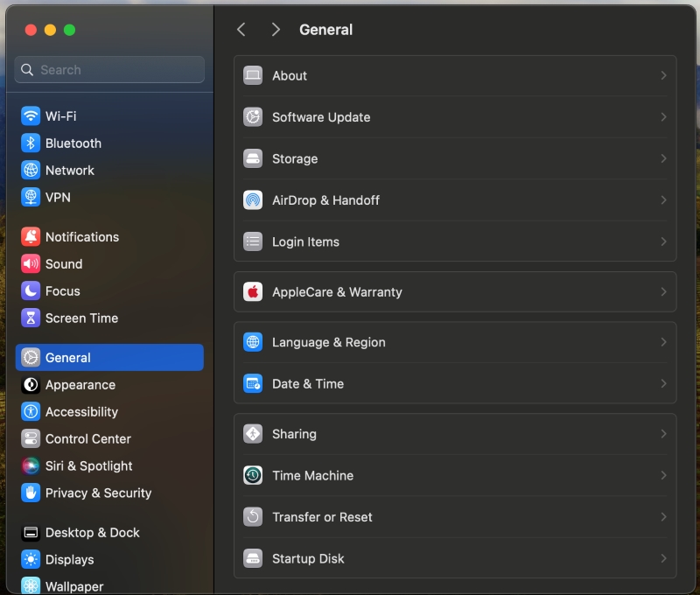
Task: Open the Time Machine icon
Action: (x=253, y=475)
